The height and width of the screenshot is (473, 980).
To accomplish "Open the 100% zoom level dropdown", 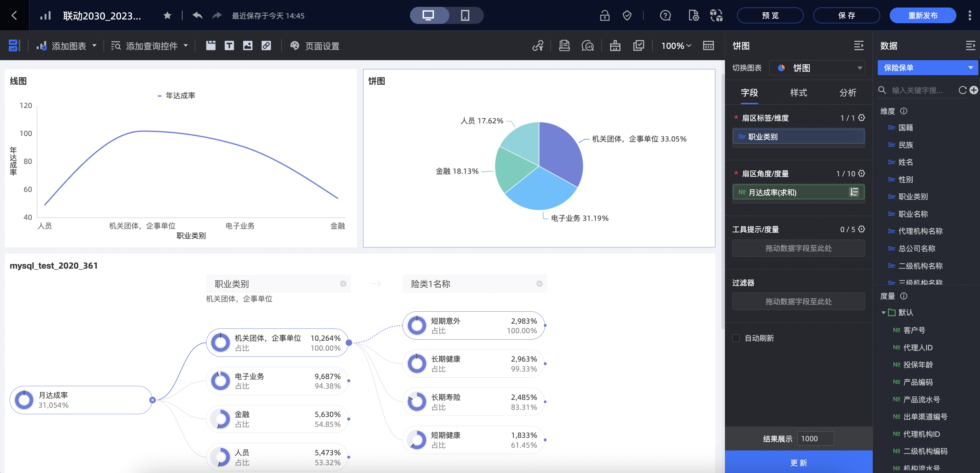I will point(676,46).
